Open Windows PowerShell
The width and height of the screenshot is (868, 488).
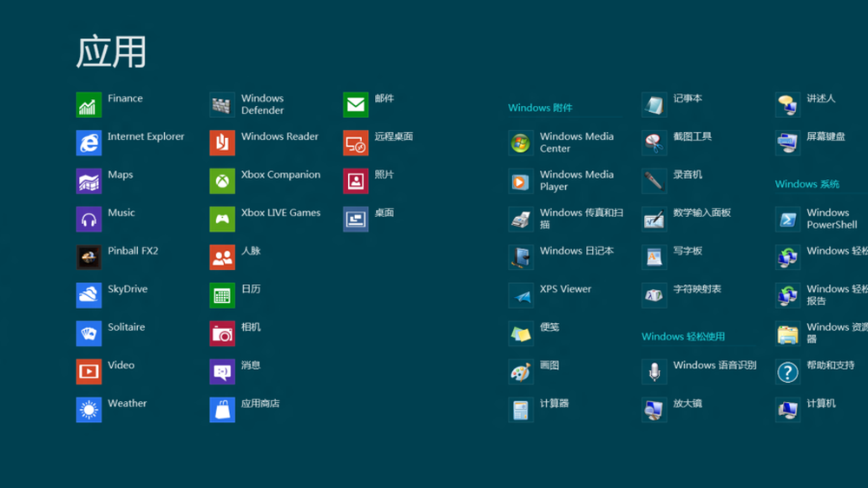coord(787,220)
